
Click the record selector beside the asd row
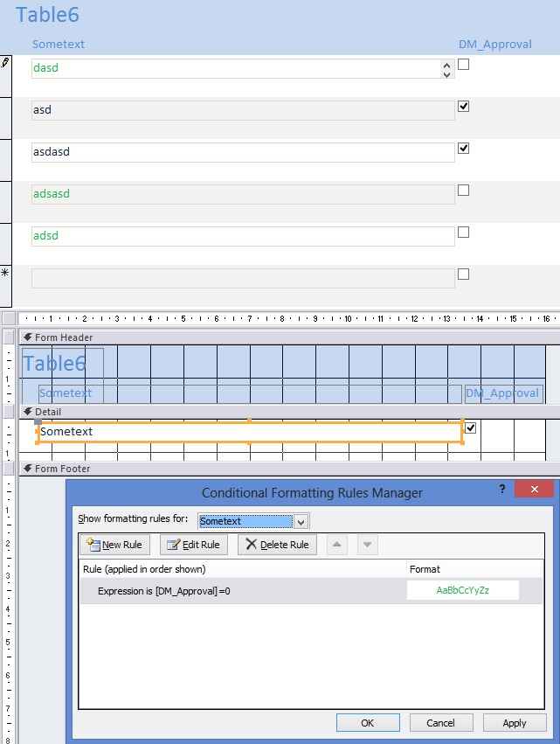(6, 118)
